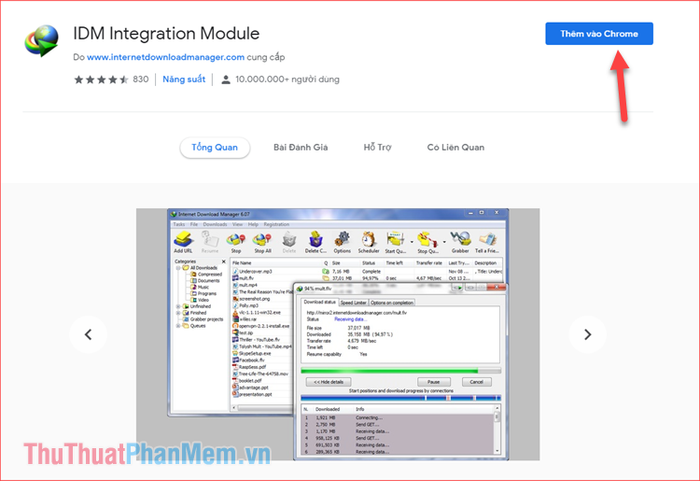Switch to the 'Bài Đánh Giá' tab

(x=300, y=147)
